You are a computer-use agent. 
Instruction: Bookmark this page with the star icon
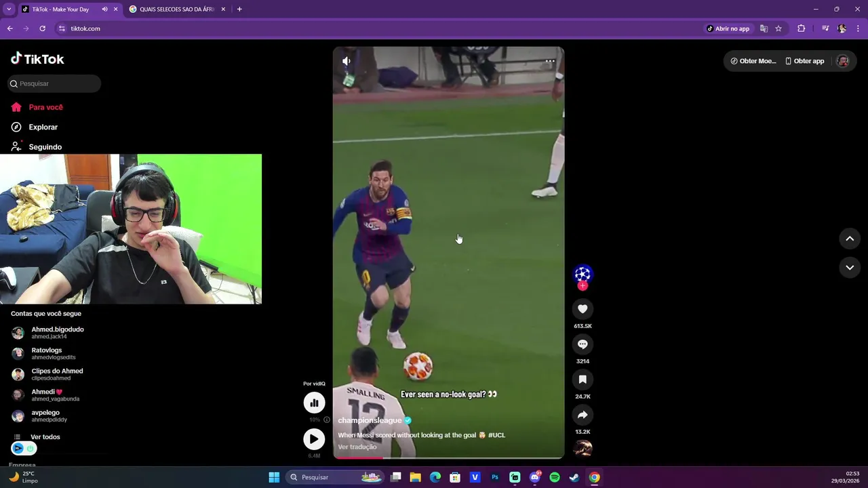[778, 28]
